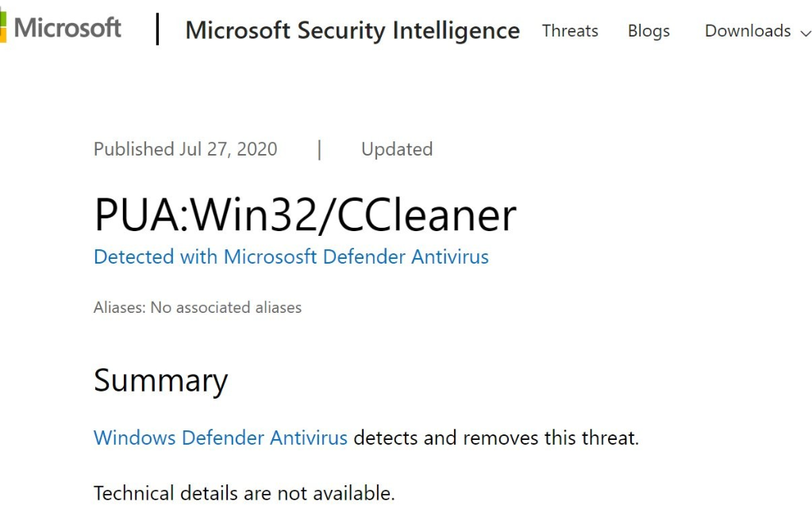Click the detects and removes this threat text
The height and width of the screenshot is (513, 812).
[x=496, y=438]
